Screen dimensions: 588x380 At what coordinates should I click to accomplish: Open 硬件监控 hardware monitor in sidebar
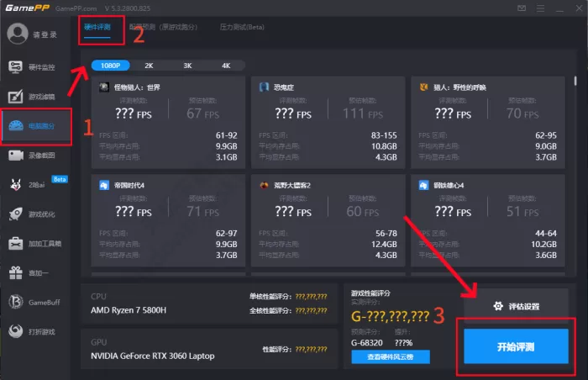coord(35,67)
